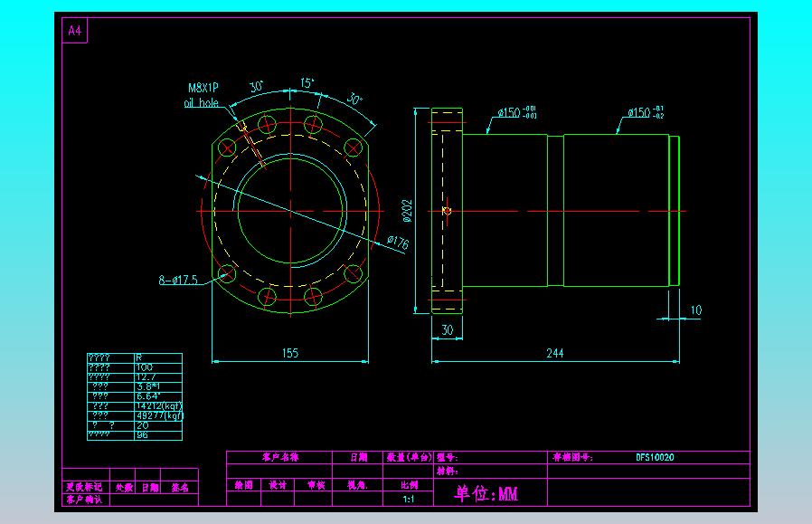Click the 10 end-step dimension
Image resolution: width=812 pixels, height=524 pixels.
[x=696, y=310]
